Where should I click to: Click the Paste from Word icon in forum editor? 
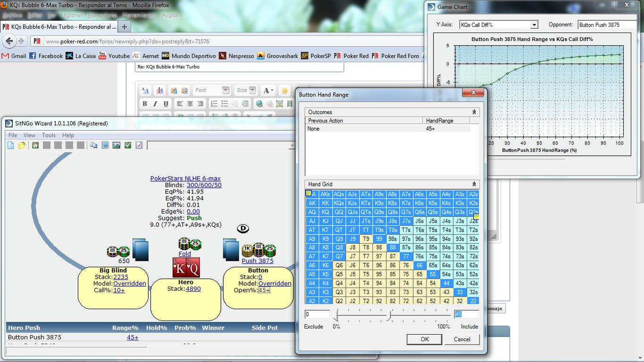(184, 90)
